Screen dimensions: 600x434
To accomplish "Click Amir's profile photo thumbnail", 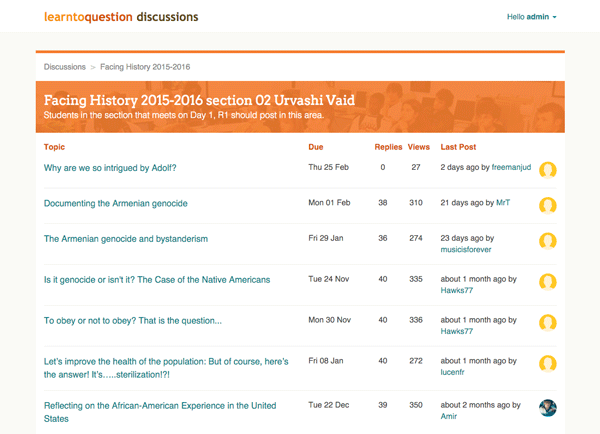I will [548, 408].
